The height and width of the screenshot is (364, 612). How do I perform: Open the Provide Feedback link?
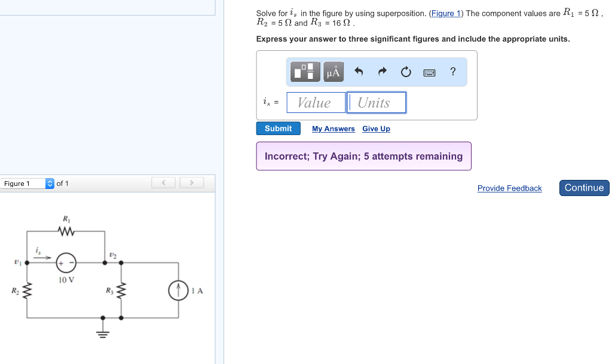click(509, 188)
